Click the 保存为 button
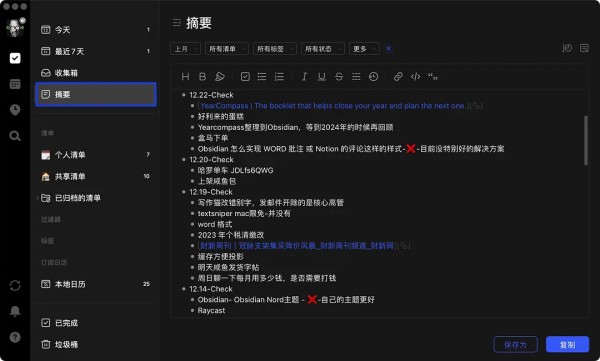This screenshot has height=361, width=600. pyautogui.click(x=515, y=345)
